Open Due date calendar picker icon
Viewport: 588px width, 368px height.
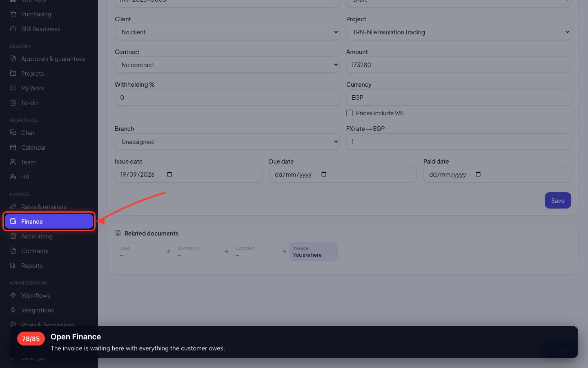(x=324, y=174)
